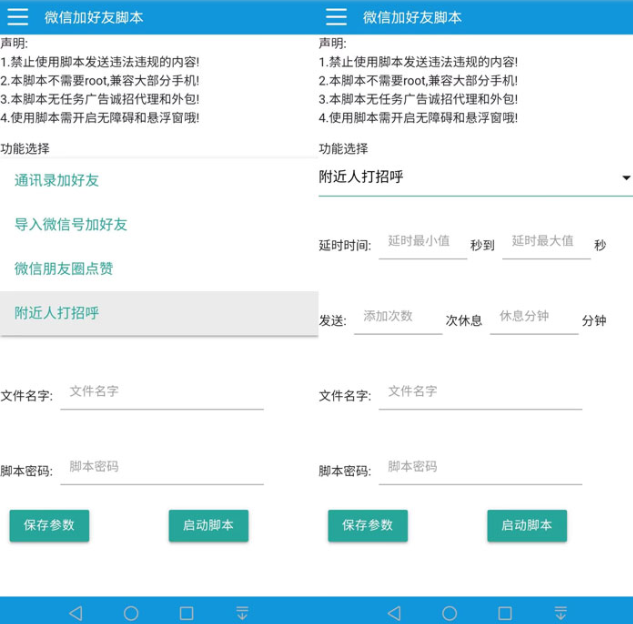The image size is (633, 624).
Task: Tap the 延时最大值 input field
Action: (545, 242)
